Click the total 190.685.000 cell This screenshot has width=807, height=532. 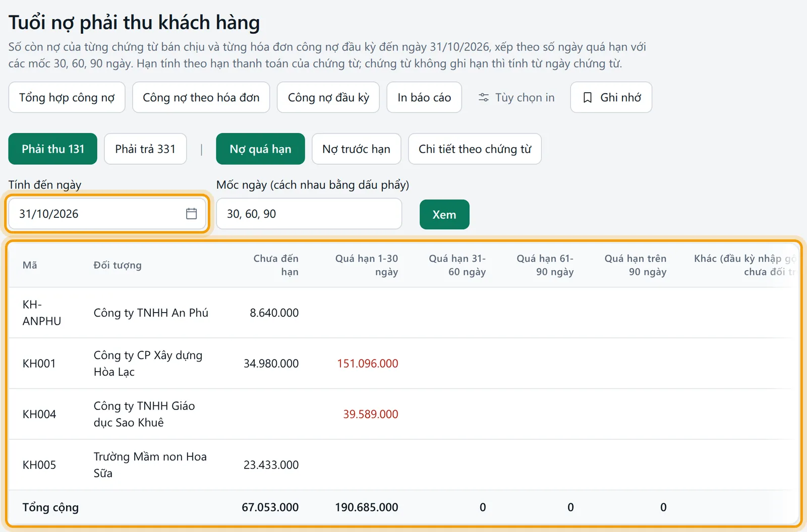367,507
